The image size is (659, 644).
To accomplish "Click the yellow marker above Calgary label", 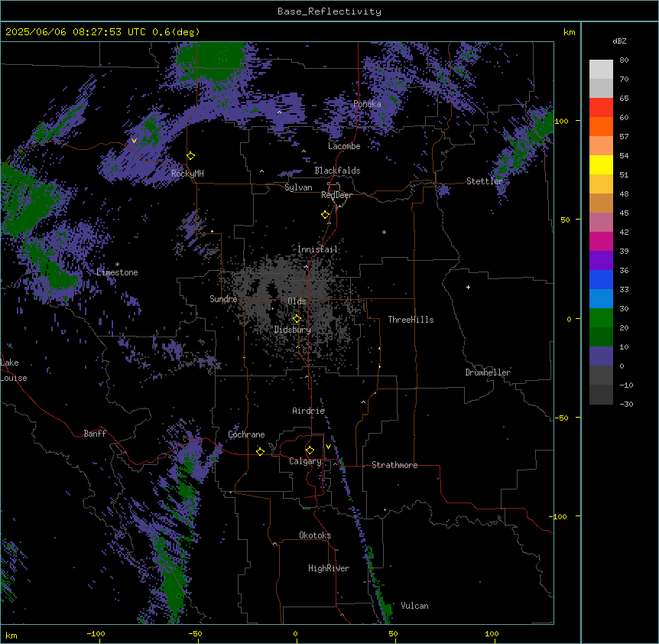I will click(x=310, y=450).
